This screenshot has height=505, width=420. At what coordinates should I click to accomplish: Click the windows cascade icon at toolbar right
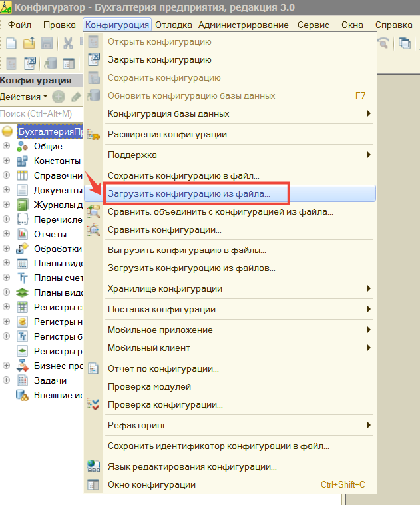pyautogui.click(x=404, y=43)
